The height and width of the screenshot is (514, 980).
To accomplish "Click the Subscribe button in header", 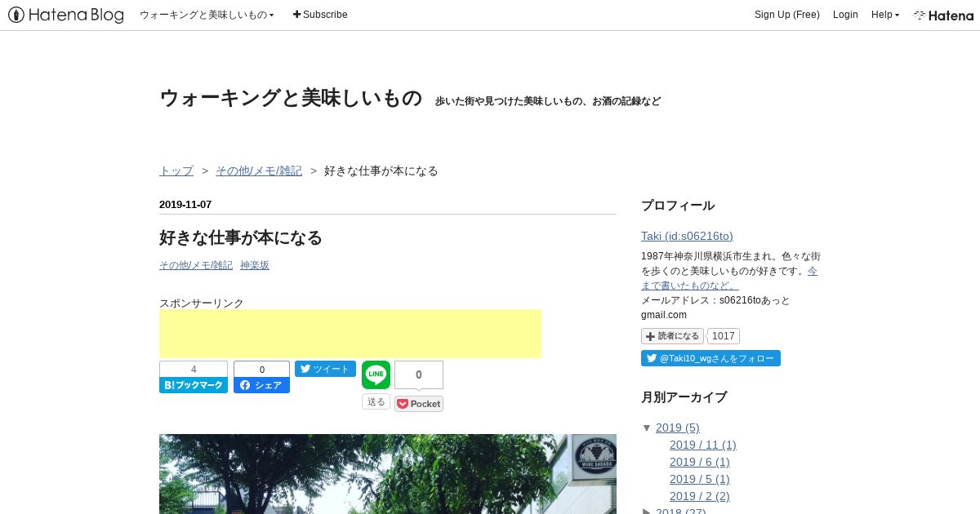I will (320, 15).
